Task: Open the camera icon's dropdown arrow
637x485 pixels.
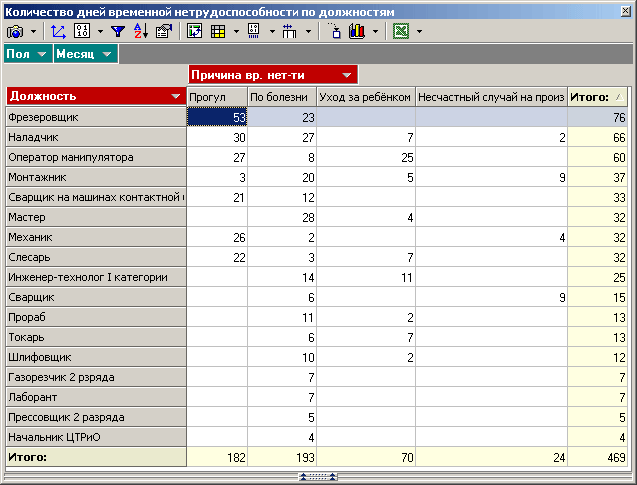Action: coord(34,31)
